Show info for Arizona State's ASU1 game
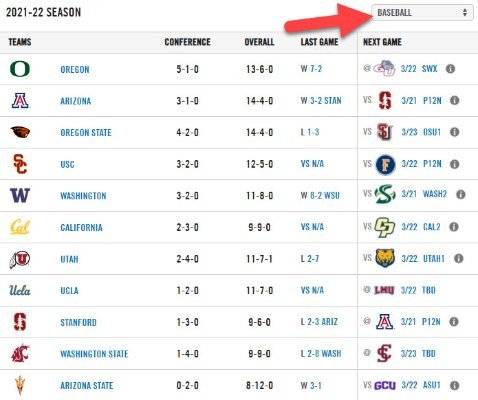Screen dimensions: 478x400 tap(454, 385)
